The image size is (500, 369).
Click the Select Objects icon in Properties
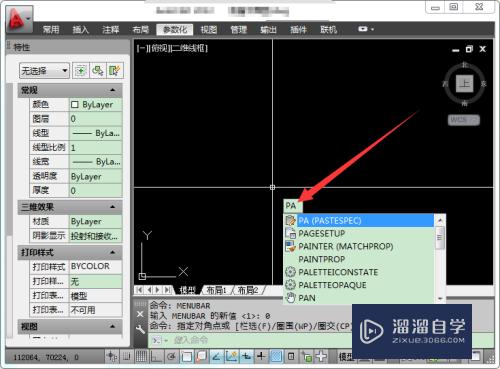point(98,71)
